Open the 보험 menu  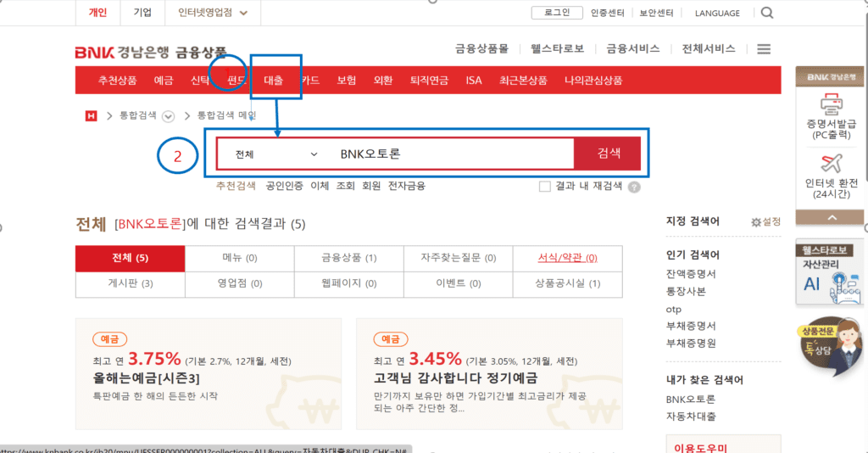(347, 81)
